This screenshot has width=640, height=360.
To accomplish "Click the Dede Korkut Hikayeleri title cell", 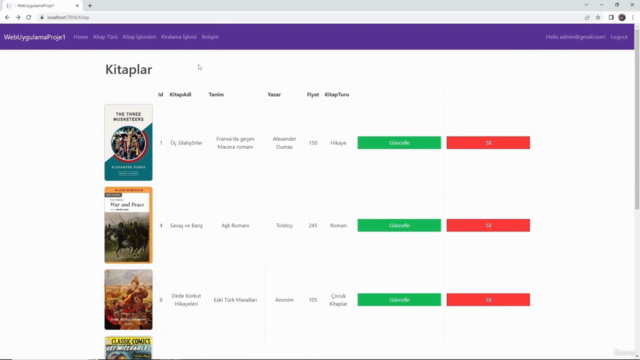I will pyautogui.click(x=186, y=300).
